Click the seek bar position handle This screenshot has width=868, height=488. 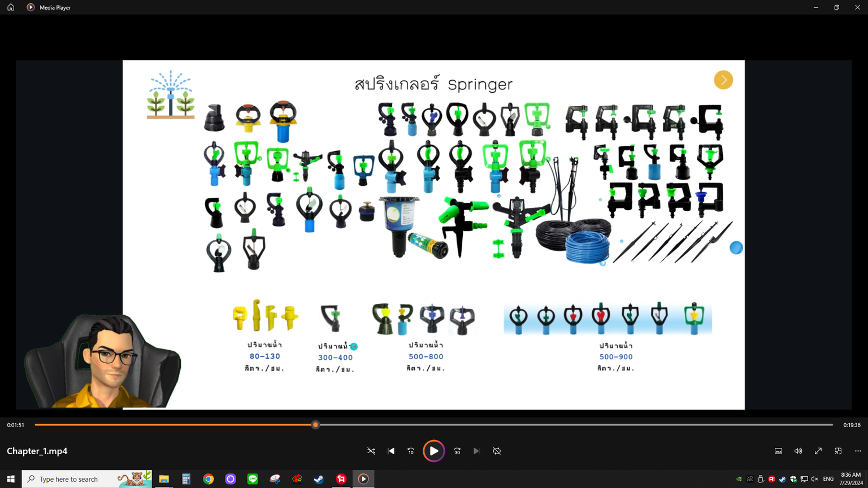tap(315, 425)
